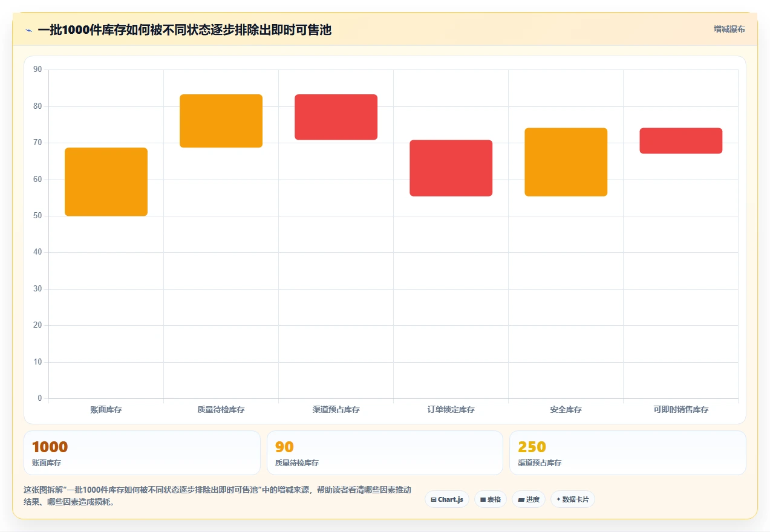Click the red 订单锁定库存 bar

click(x=451, y=168)
